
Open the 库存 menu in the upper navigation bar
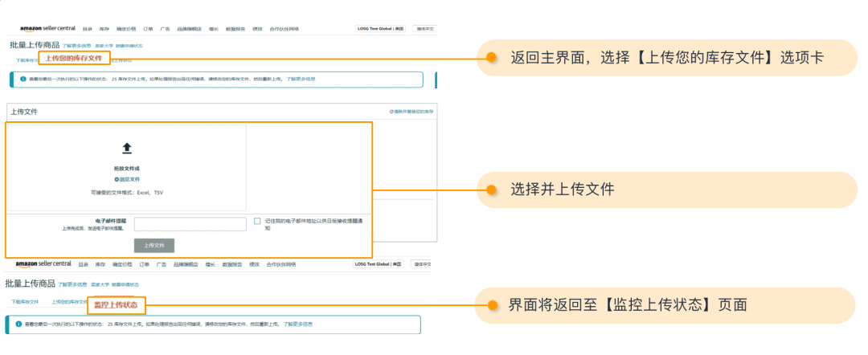click(104, 29)
